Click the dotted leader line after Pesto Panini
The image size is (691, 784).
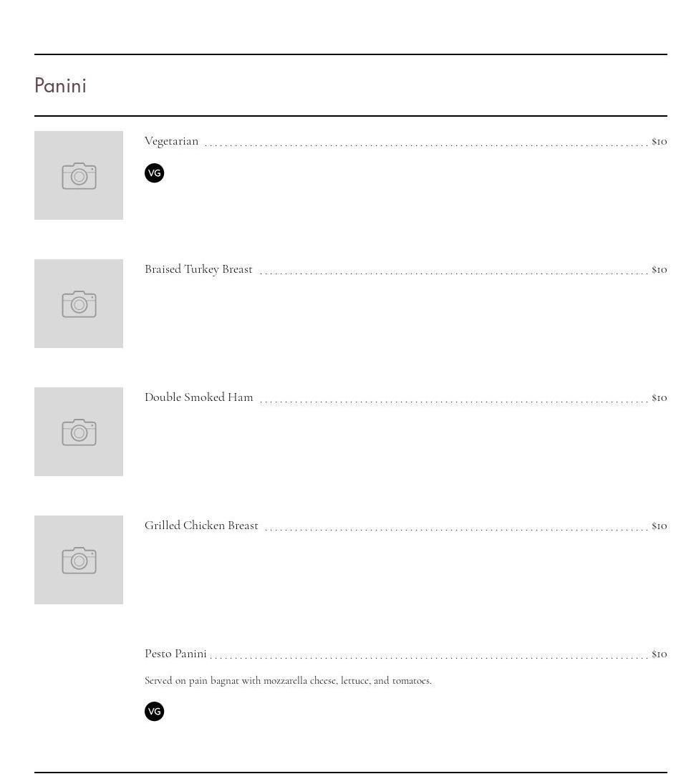(x=430, y=657)
